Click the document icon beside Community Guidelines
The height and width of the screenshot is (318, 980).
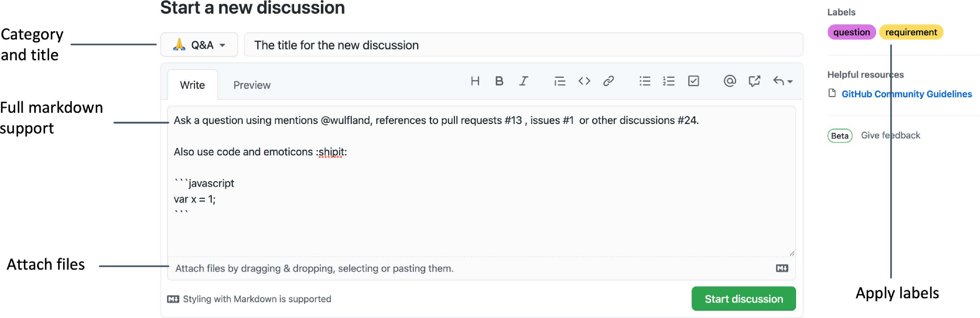tap(832, 93)
